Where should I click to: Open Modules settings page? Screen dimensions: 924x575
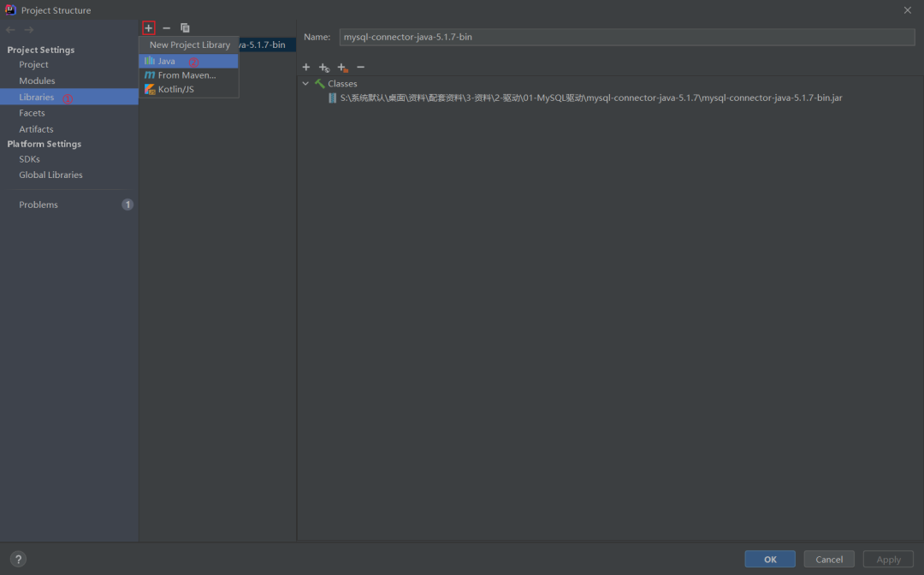click(37, 80)
